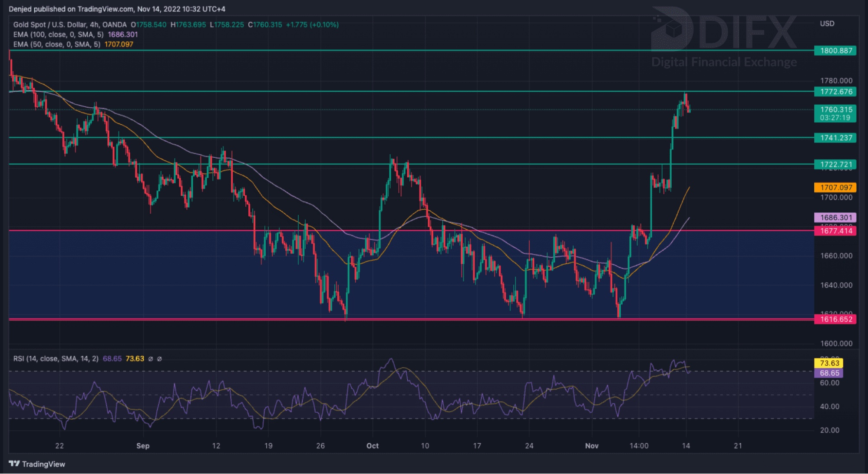Click the second empty-value symbol in RSI legend

(159, 359)
